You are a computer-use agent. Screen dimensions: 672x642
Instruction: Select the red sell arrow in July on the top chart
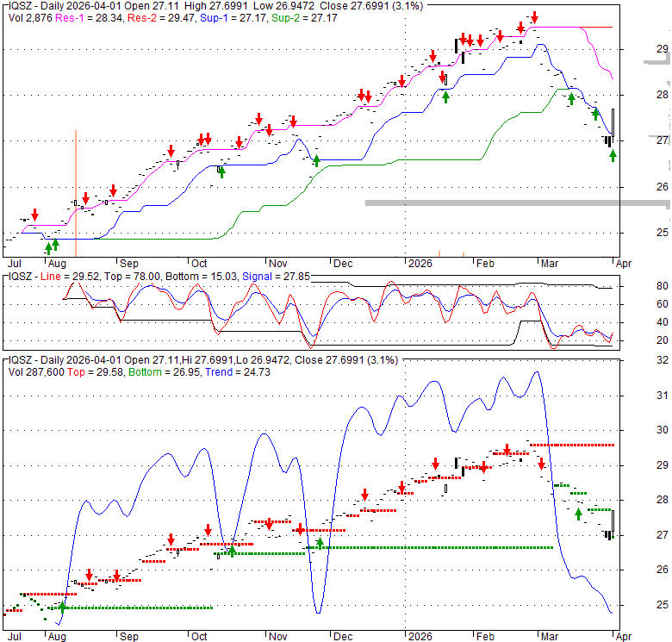point(35,214)
